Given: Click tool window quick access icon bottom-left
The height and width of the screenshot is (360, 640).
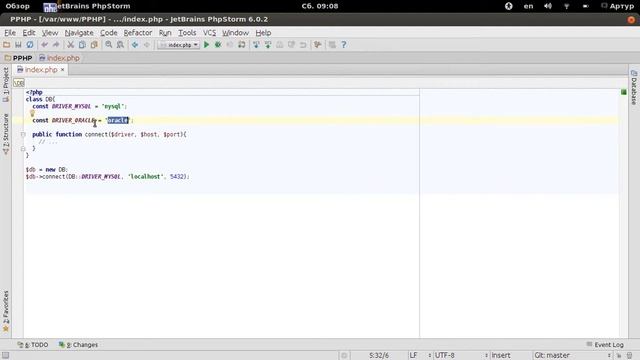Looking at the screenshot, I should 5,356.
